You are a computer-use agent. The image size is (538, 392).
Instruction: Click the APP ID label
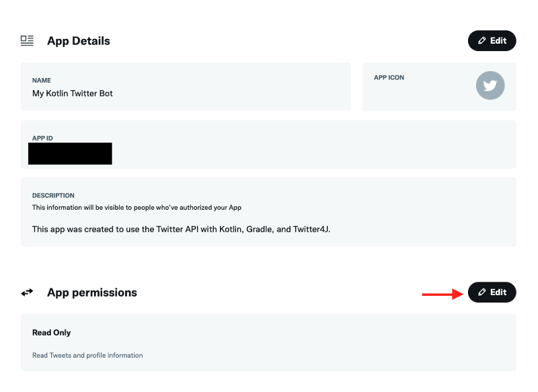click(x=42, y=138)
